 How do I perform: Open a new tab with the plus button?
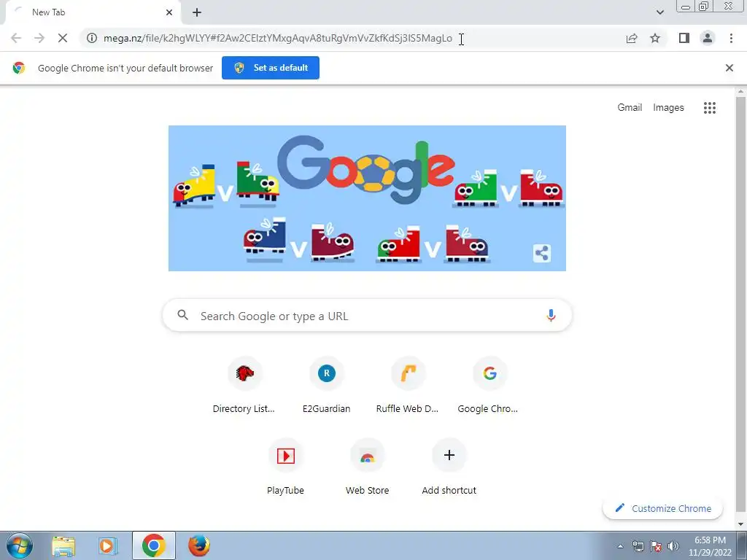(197, 12)
